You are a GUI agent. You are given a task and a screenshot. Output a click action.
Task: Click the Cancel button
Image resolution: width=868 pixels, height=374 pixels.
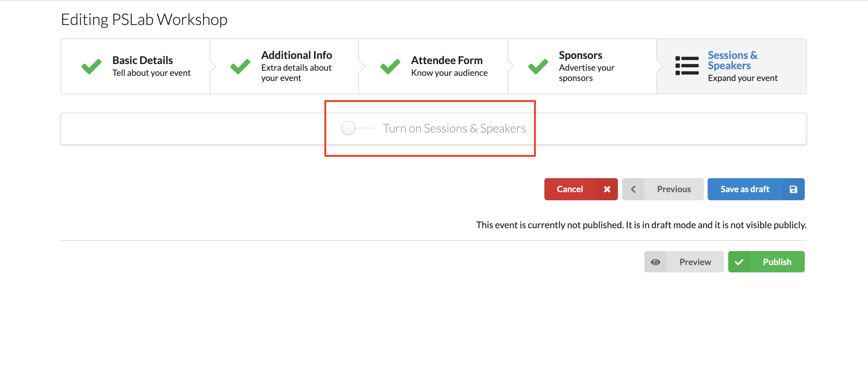point(581,189)
